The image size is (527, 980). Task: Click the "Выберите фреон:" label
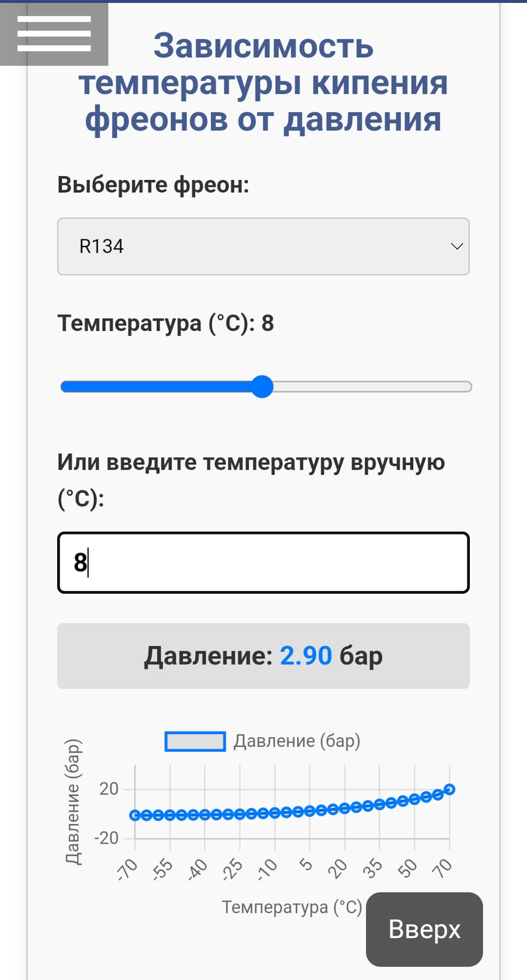pyautogui.click(x=153, y=185)
